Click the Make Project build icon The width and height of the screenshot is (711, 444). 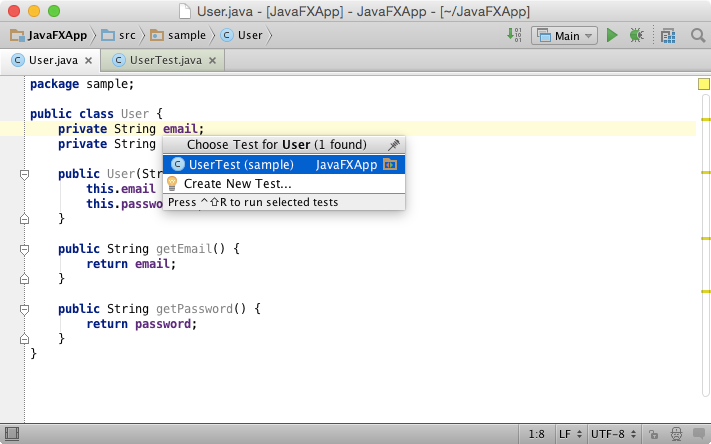[x=514, y=35]
